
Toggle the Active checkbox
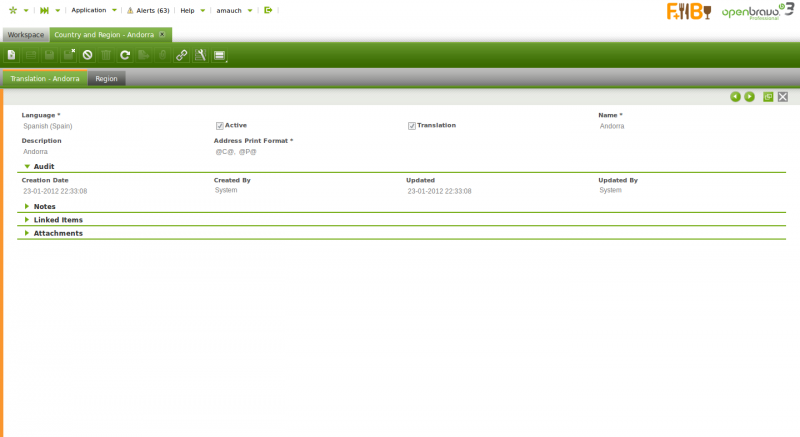click(220, 126)
